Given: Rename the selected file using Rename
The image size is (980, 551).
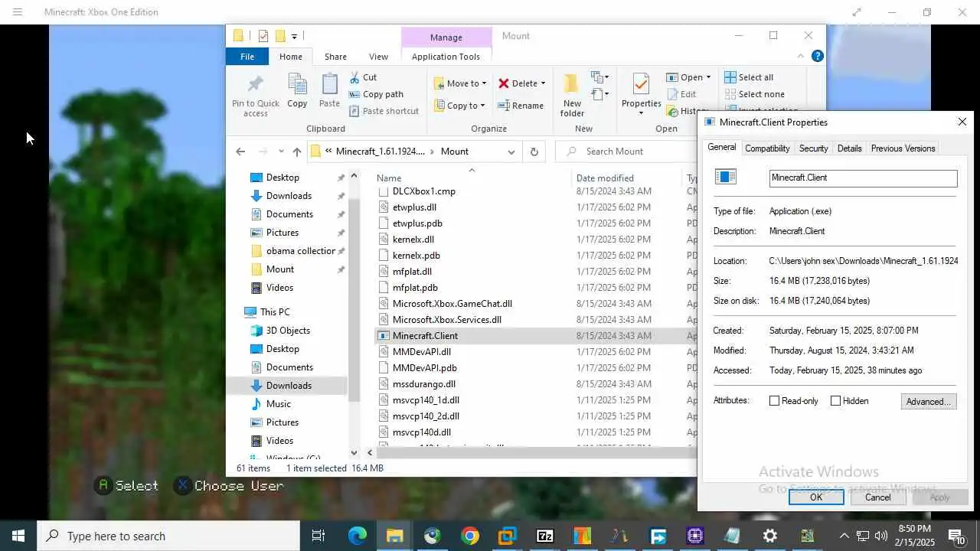Looking at the screenshot, I should [521, 106].
